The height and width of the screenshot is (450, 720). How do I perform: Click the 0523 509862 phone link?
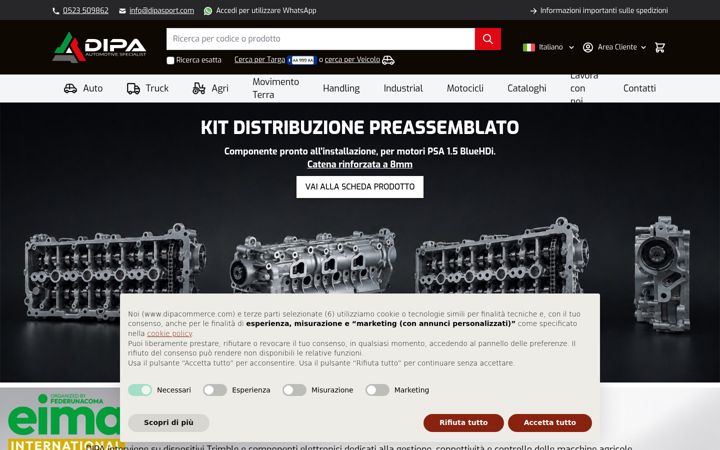[x=85, y=11]
